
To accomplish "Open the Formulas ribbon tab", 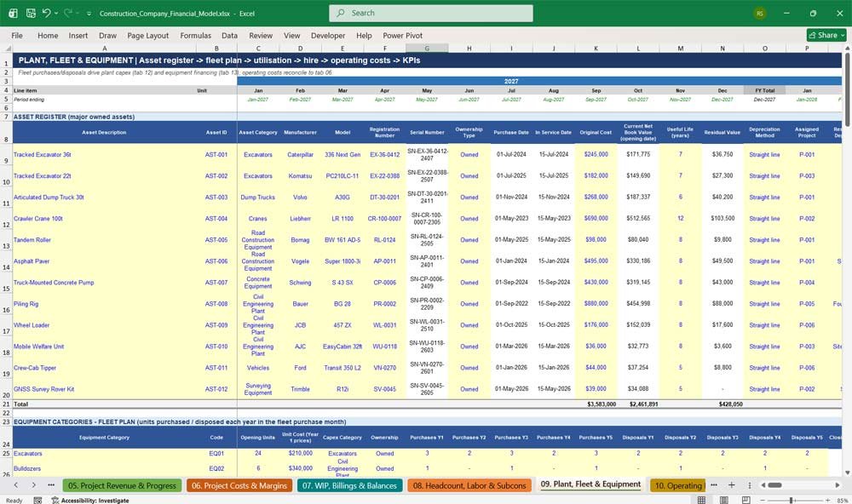I will coord(196,35).
